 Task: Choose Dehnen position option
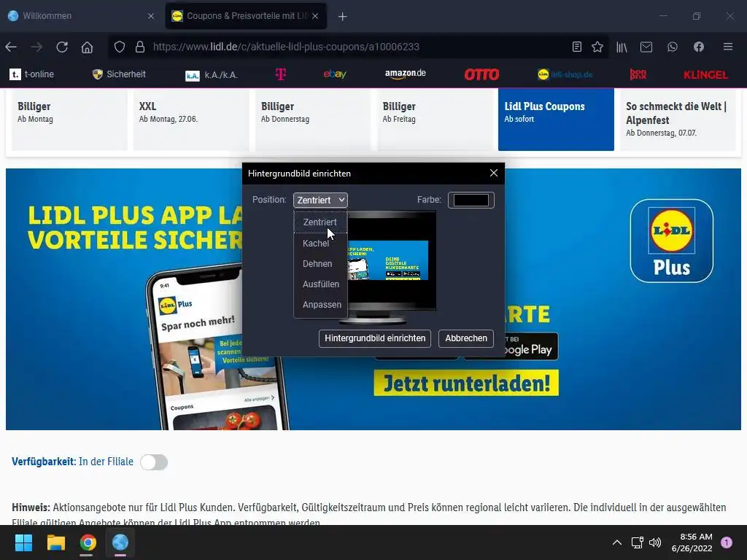click(321, 264)
